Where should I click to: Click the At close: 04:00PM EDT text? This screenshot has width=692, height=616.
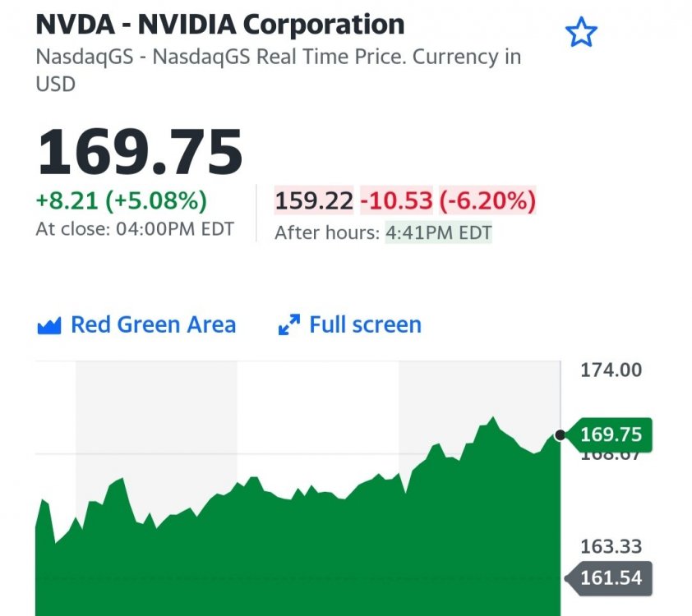[135, 229]
